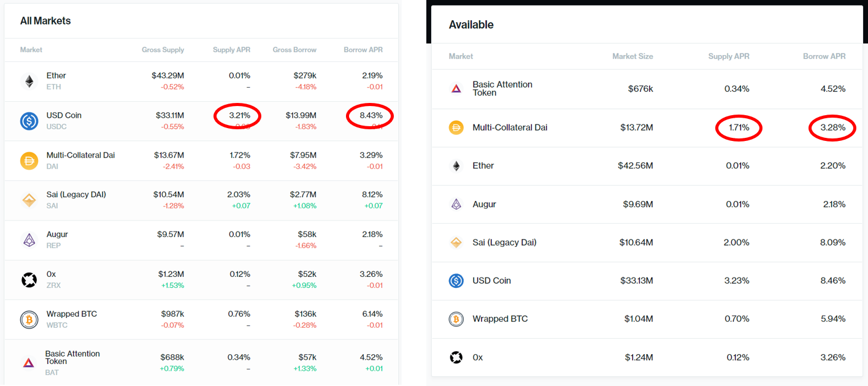Click the Augur token icon in All Markets
Image resolution: width=868 pixels, height=386 pixels.
click(x=29, y=239)
